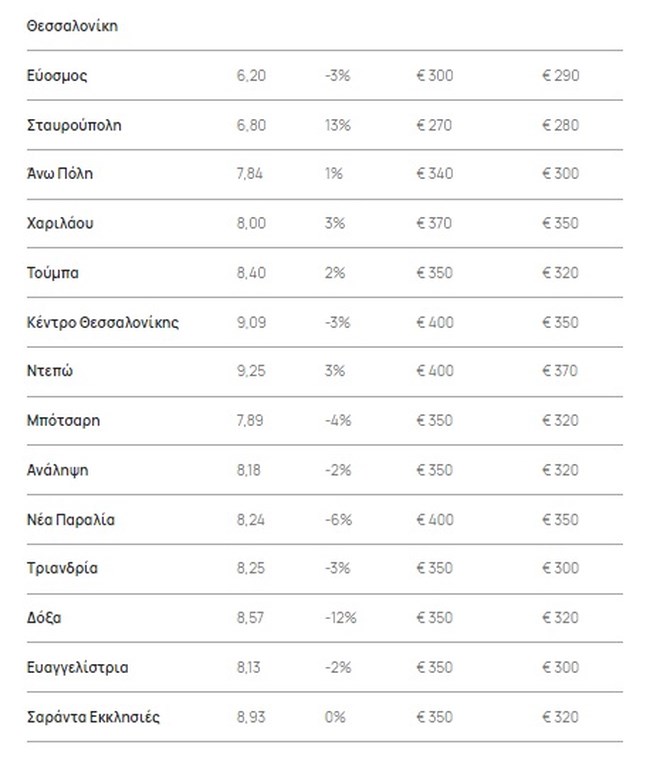Click the € 270 price cell
This screenshot has height=765, width=650.
434,125
